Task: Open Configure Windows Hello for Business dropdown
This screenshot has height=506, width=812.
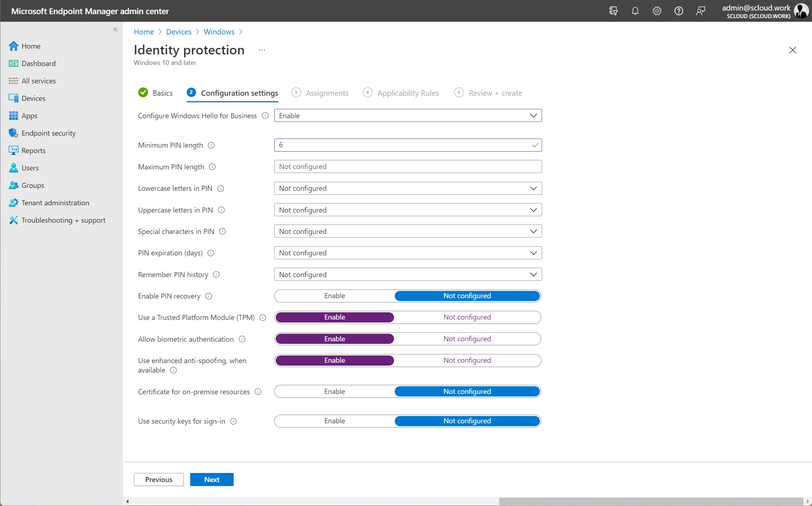Action: tap(408, 116)
